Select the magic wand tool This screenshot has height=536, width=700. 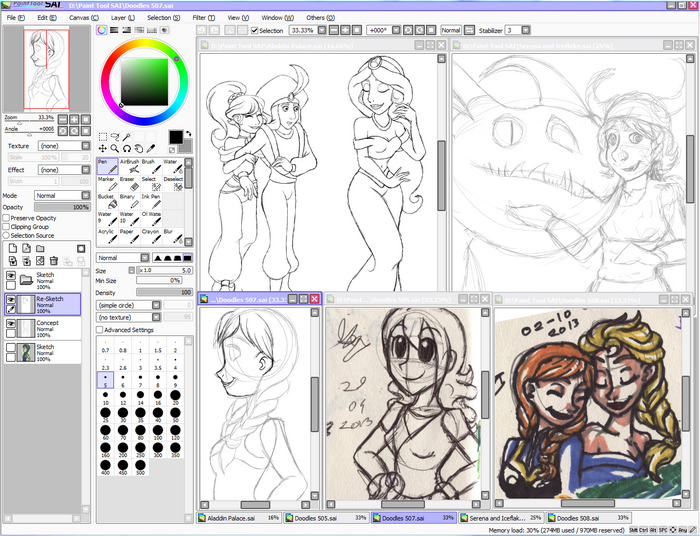(x=127, y=137)
